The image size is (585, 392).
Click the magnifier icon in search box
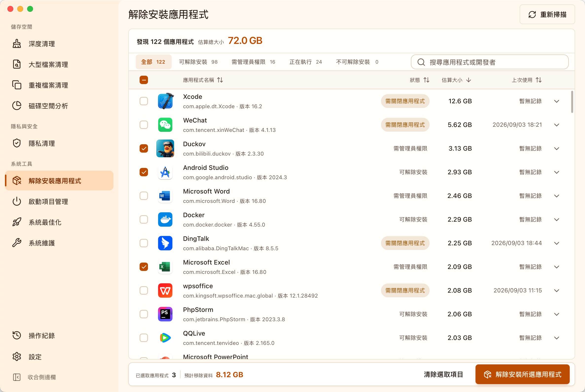pyautogui.click(x=421, y=62)
